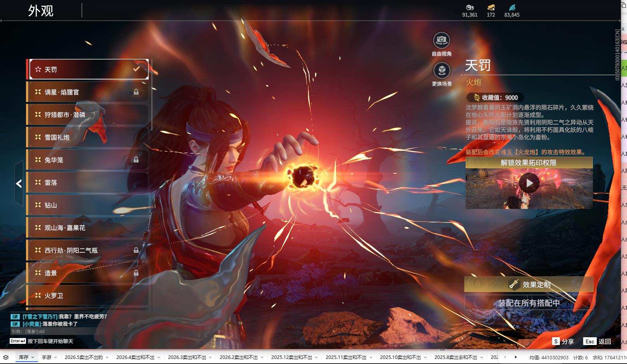Open dropdown arrow of 2025.12卖出和不出 tab
Image resolution: width=627 pixels, height=364 pixels.
(x=316, y=357)
